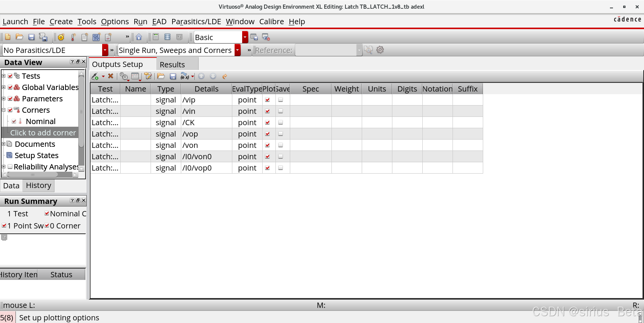
Task: Collapse the Corners tree node
Action: 3,110
